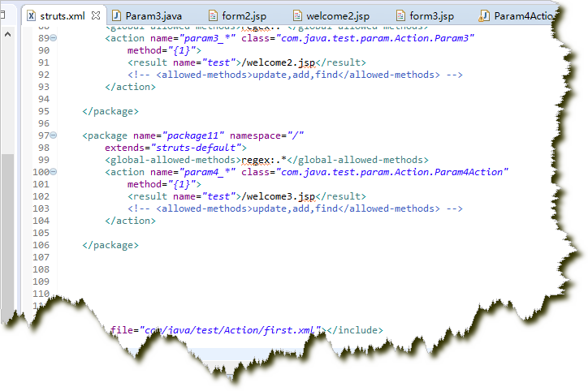Click the /welcome2.jsp result path
This screenshot has width=588, height=391.
[279, 62]
